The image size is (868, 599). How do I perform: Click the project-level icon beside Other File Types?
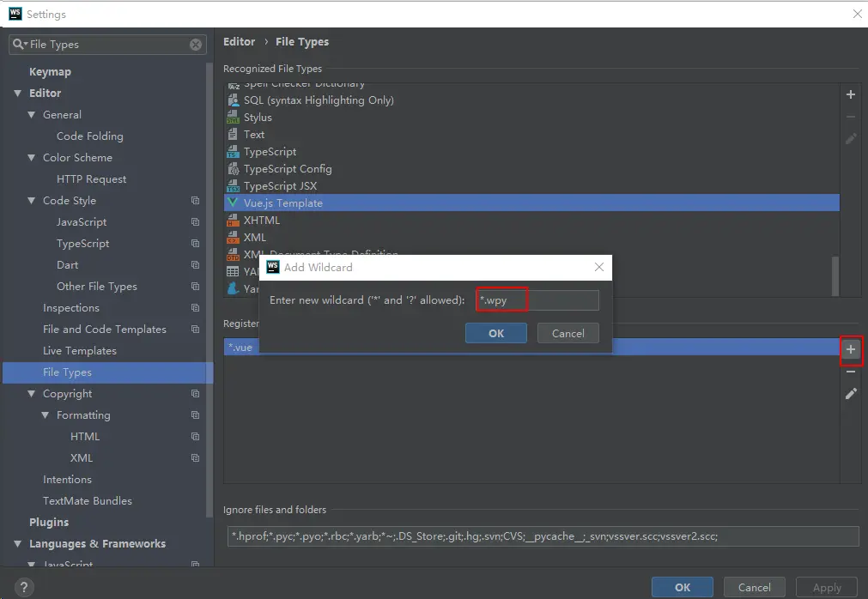(196, 286)
